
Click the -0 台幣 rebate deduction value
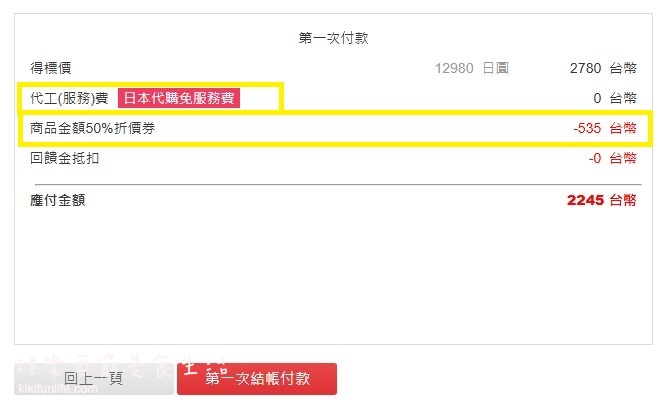[612, 158]
